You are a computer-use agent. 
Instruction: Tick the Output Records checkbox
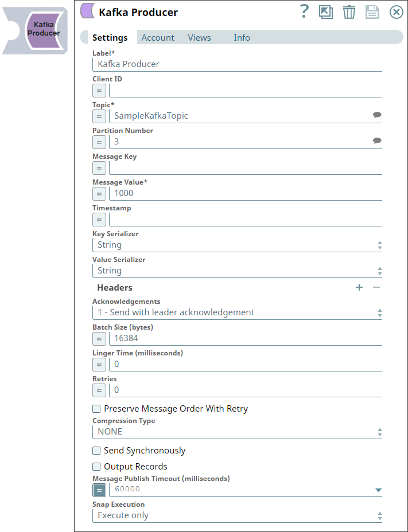tap(96, 467)
